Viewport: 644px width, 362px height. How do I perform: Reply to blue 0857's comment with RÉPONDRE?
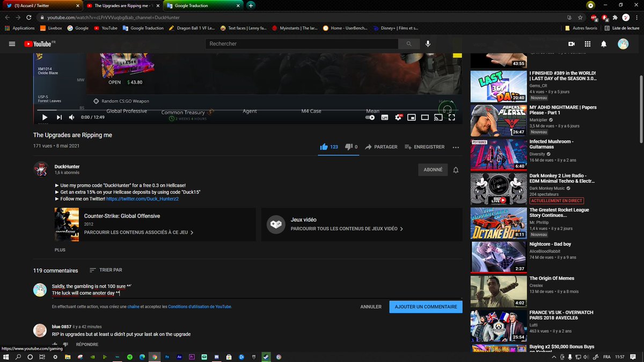87,344
